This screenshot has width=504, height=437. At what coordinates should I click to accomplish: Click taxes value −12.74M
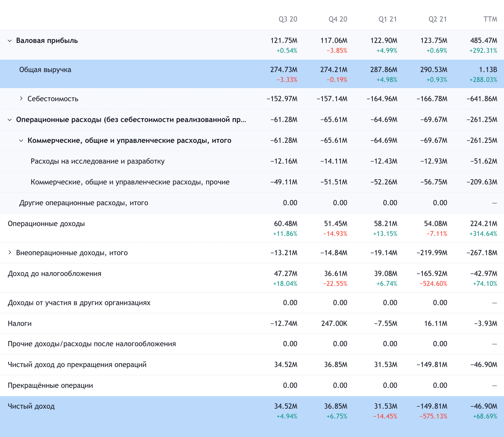pyautogui.click(x=284, y=324)
